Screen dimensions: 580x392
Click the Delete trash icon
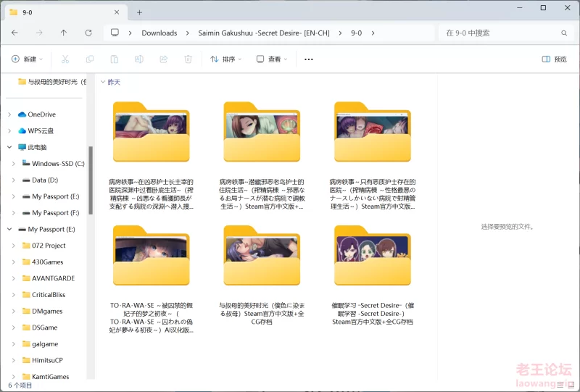(188, 59)
